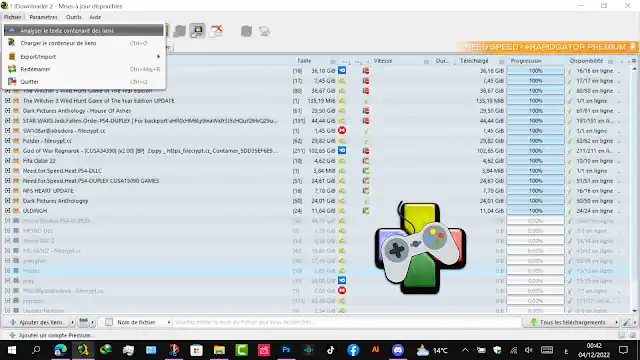Expand the Witcher 3 GOTY UPDATE package
Screen dimensions: 640x360
pos(7,100)
